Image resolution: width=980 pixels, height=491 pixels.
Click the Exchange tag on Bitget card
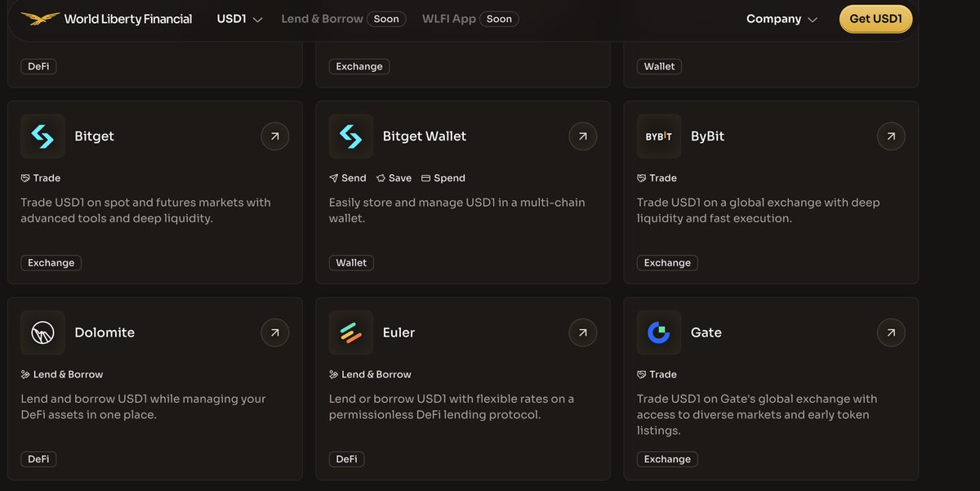click(x=51, y=263)
